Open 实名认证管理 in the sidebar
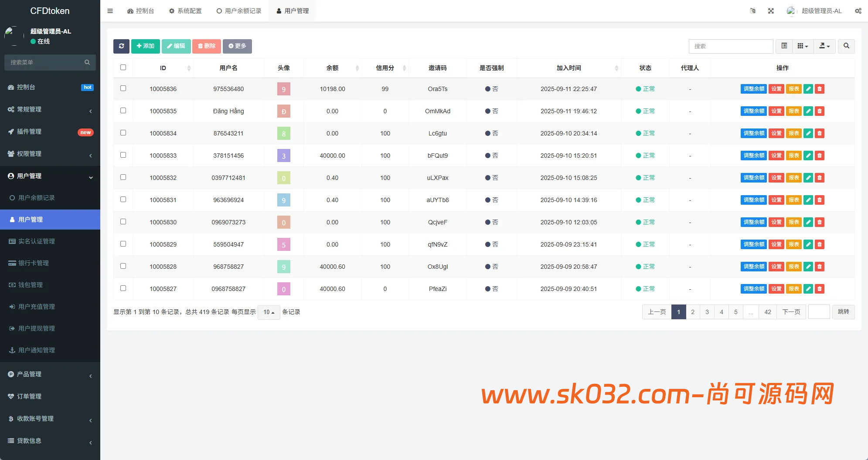 pos(50,241)
